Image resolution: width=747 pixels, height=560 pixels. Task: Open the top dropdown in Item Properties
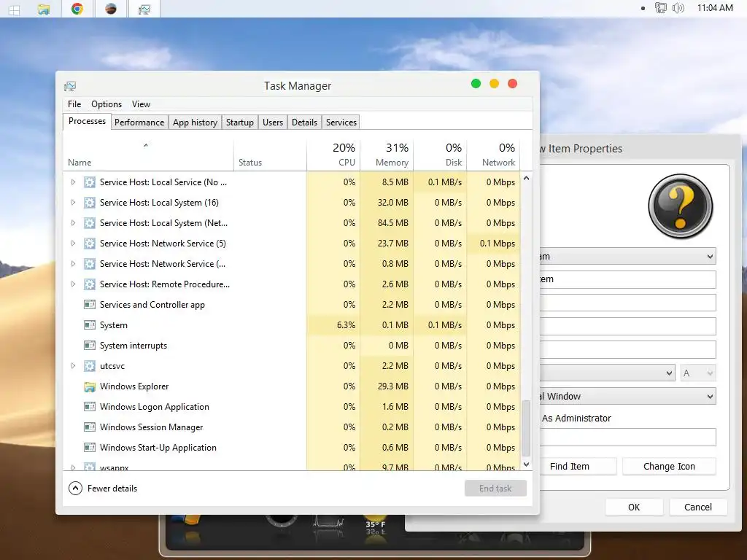tap(628, 256)
